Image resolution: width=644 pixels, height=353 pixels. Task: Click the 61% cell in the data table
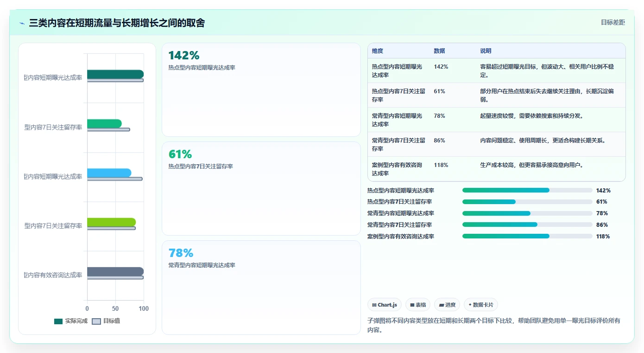(x=440, y=91)
